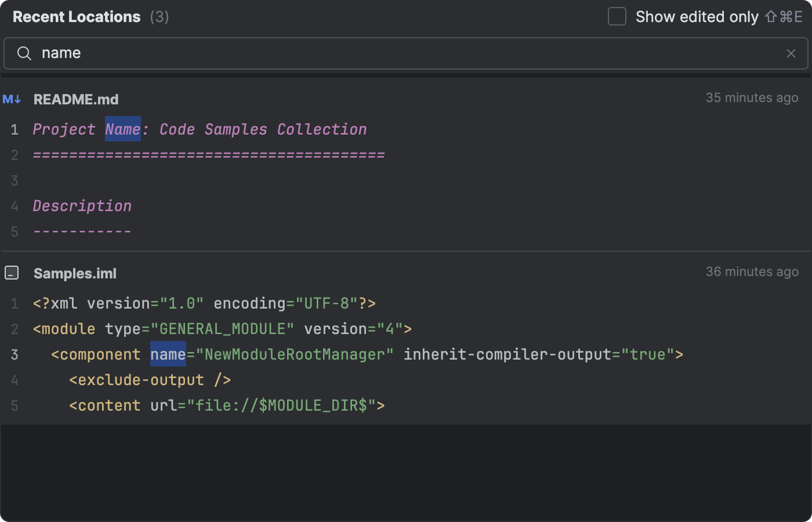Viewport: 812px width, 522px height.
Task: Click inside the search input field
Action: (x=232, y=53)
